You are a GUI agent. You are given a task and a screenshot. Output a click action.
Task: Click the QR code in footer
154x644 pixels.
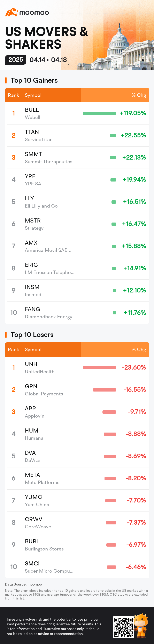click(x=123, y=627)
